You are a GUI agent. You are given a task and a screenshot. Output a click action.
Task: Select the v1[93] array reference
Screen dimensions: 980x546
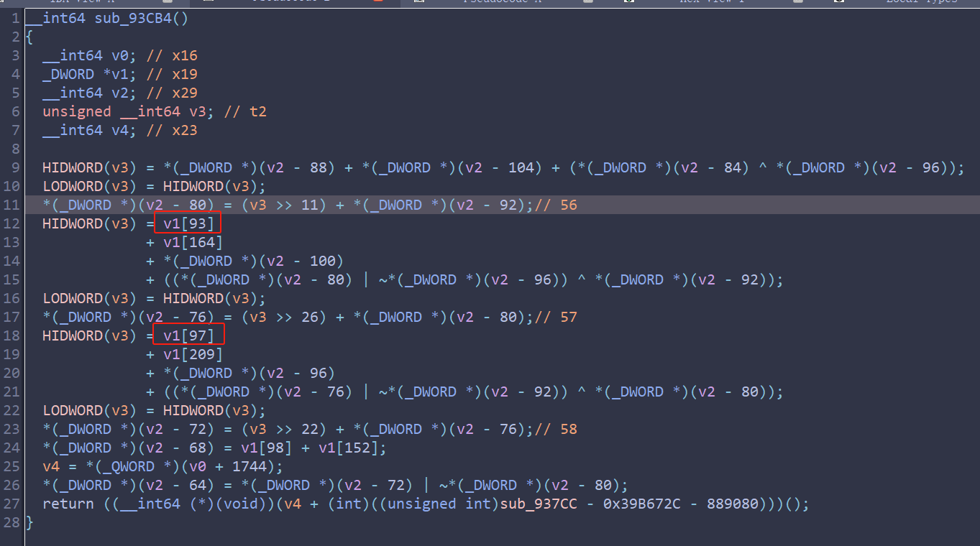188,223
